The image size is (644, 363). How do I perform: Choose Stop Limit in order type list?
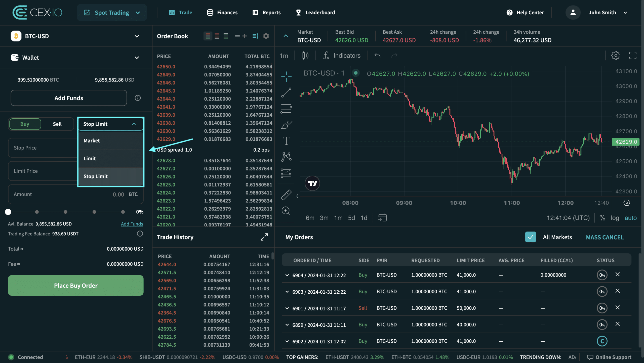tap(111, 176)
